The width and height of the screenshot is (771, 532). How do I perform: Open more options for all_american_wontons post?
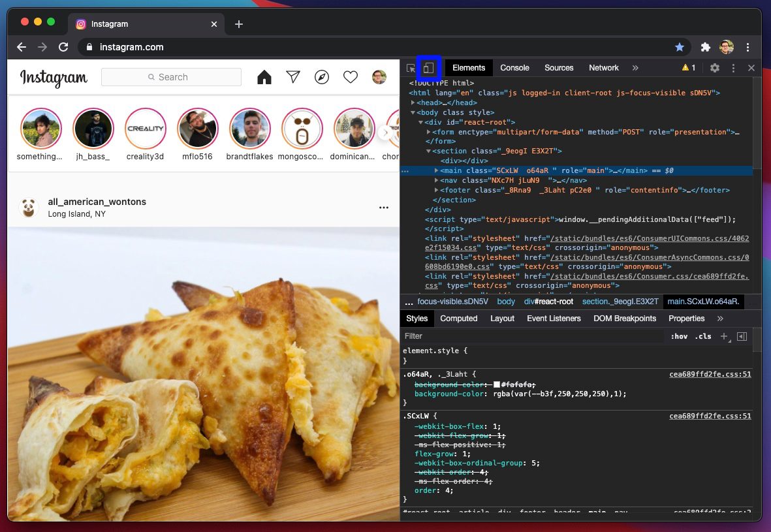coord(383,208)
